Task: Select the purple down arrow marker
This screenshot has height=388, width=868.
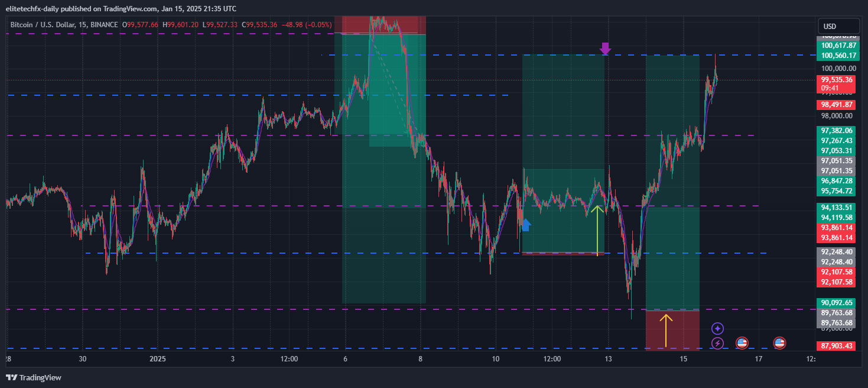Action: [605, 48]
